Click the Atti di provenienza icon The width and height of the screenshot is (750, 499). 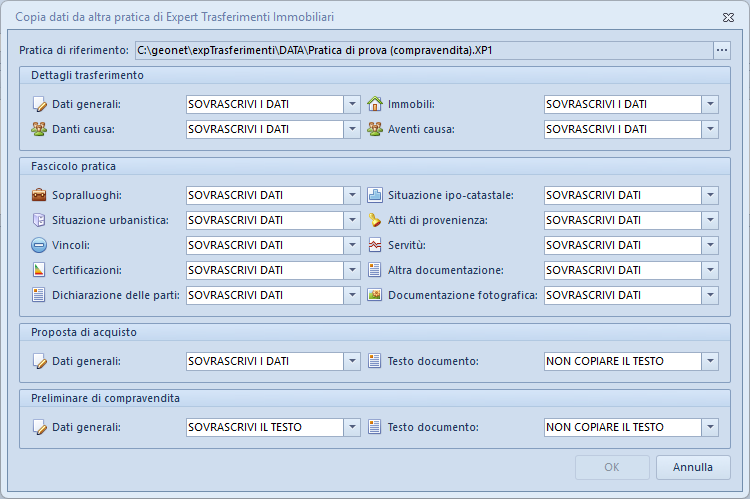[375, 220]
